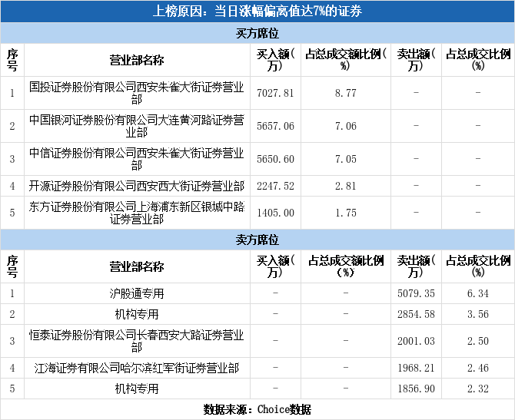The height and width of the screenshot is (420, 515).
Task: Select the title 上榜原因 header text
Action: [x=257, y=12]
